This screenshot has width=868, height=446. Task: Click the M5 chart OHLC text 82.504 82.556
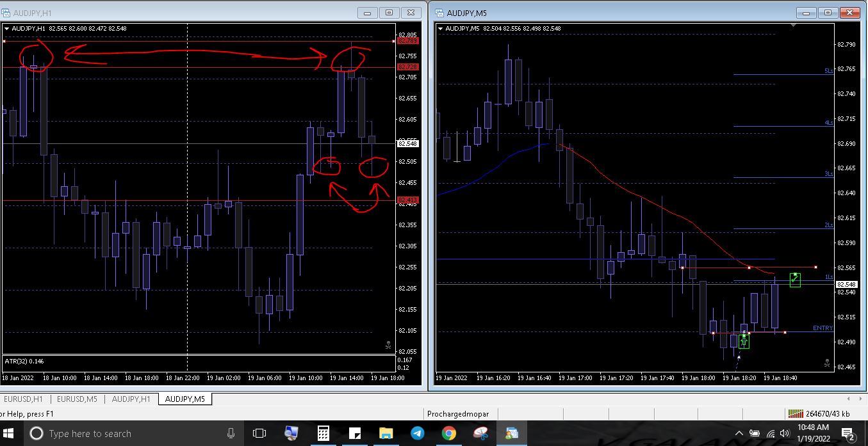tap(502, 28)
